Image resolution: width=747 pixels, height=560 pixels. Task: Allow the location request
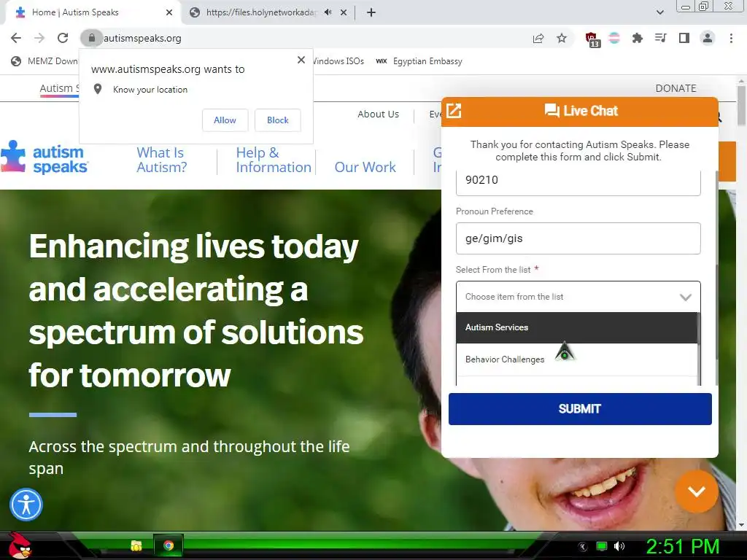[225, 120]
